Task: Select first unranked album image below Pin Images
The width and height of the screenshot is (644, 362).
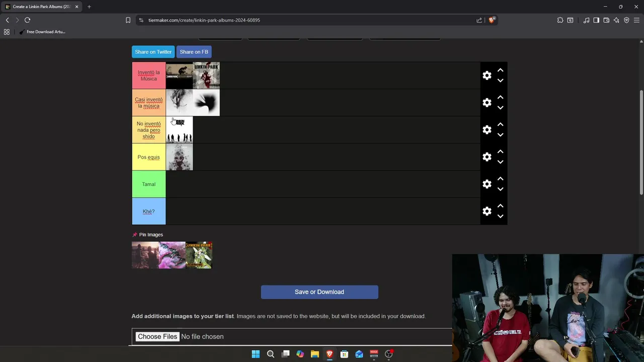Action: (145, 255)
